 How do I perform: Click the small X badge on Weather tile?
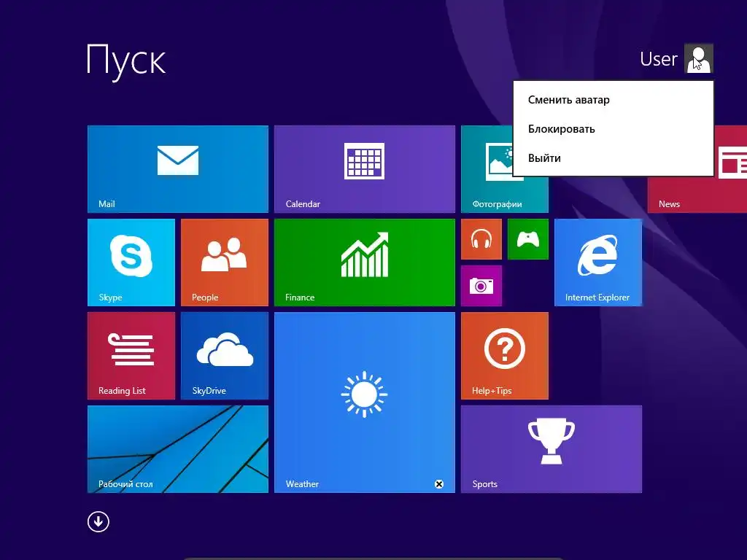pos(439,484)
